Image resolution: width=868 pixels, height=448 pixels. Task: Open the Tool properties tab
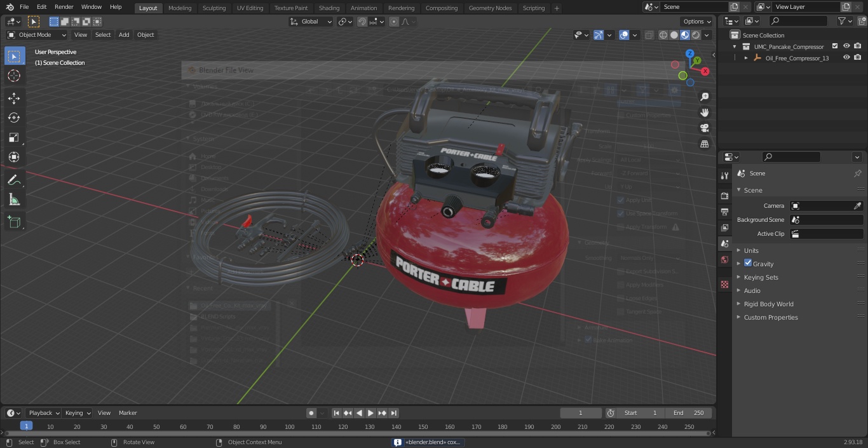(724, 175)
